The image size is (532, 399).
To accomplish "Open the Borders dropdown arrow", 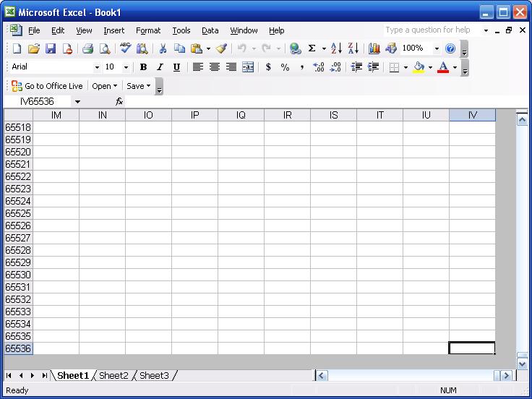I will point(406,67).
